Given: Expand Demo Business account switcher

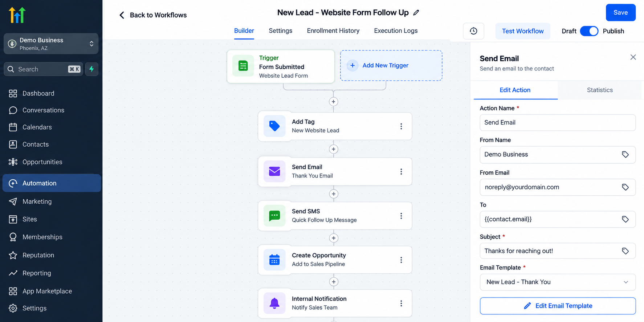Looking at the screenshot, I should [x=51, y=44].
